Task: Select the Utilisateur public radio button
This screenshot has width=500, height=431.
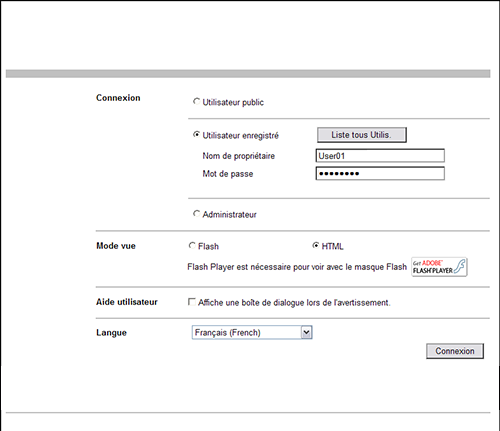Action: 196,101
